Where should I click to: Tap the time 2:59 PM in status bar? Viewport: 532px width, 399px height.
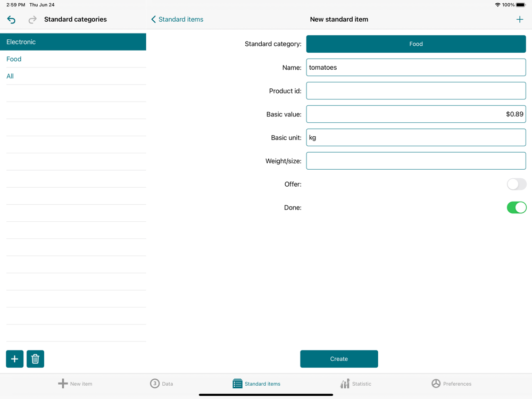[x=15, y=5]
